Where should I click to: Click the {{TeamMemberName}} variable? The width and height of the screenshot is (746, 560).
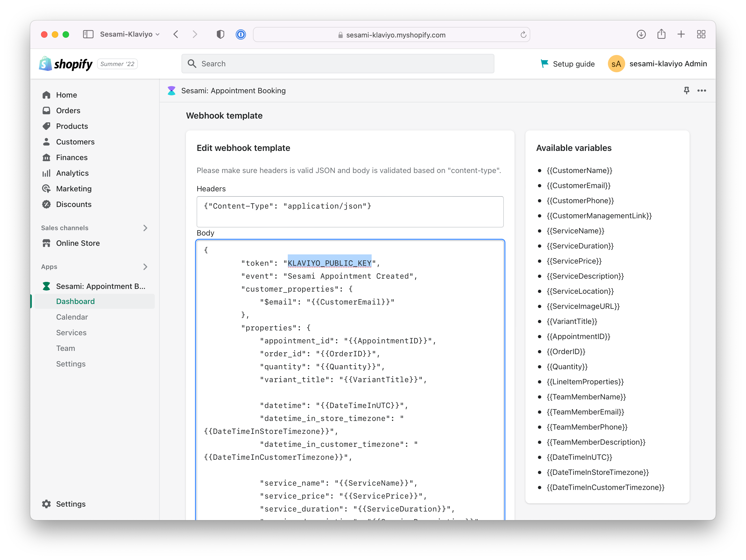pos(587,397)
